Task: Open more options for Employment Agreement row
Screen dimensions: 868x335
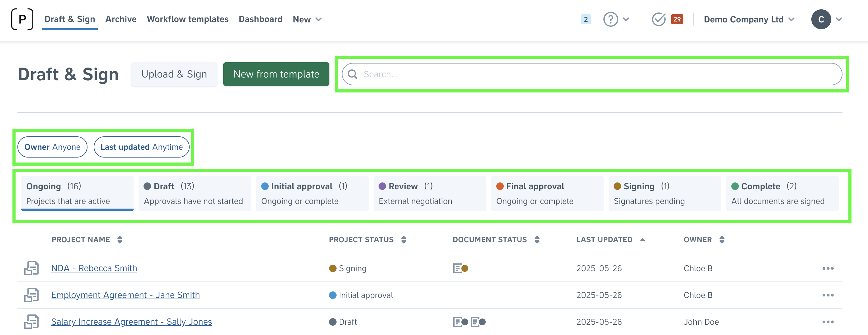Action: pyautogui.click(x=828, y=295)
